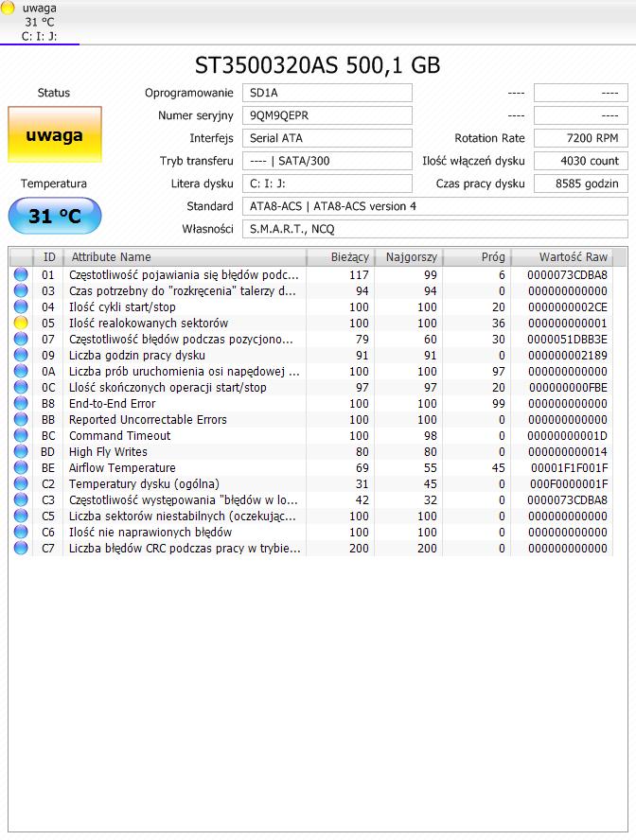Click the status icon of attribute 03
636x840 pixels.
(x=21, y=291)
